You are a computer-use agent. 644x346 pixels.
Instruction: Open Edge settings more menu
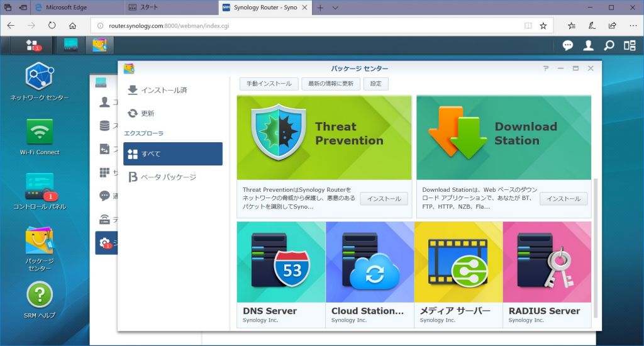point(633,25)
